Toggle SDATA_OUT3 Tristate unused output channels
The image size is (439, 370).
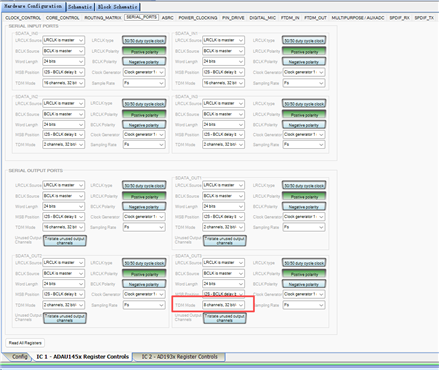click(225, 318)
